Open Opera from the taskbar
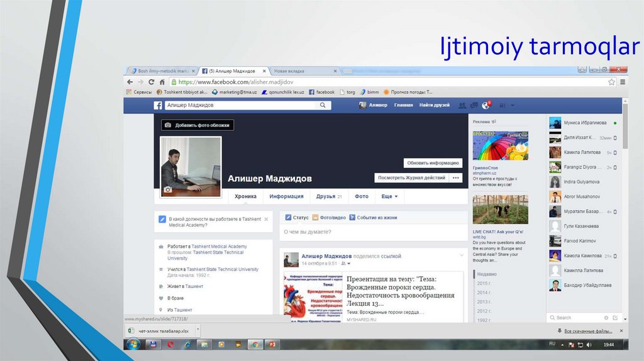 tap(170, 345)
